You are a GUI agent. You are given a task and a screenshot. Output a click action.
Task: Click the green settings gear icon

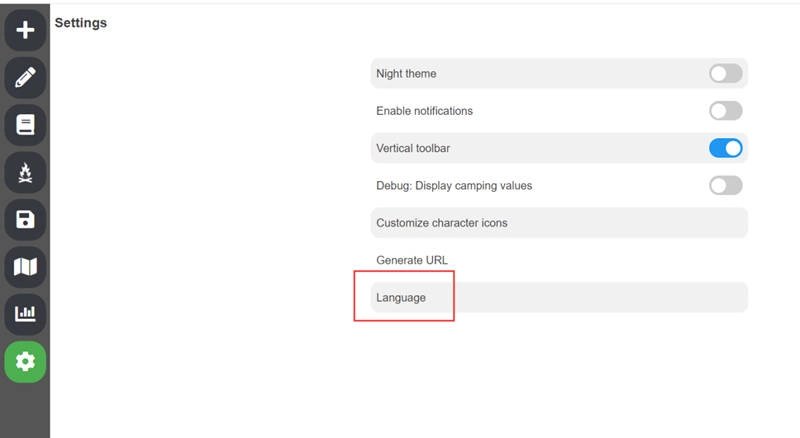pos(25,362)
